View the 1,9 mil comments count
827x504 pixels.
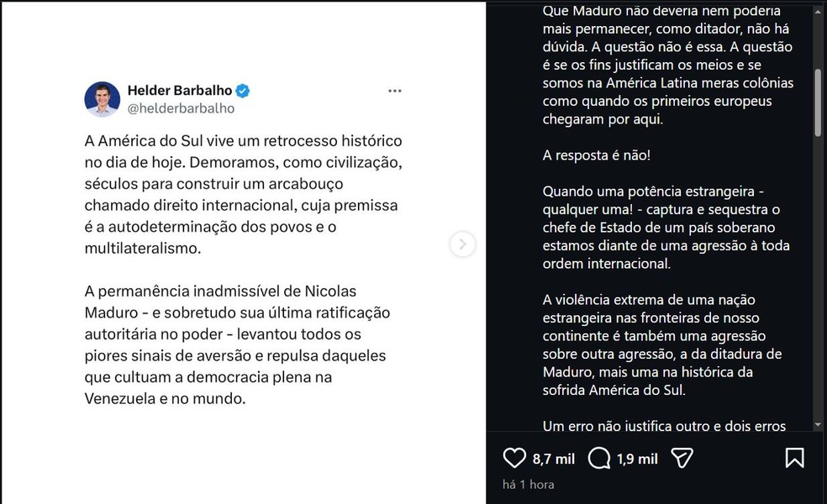635,459
